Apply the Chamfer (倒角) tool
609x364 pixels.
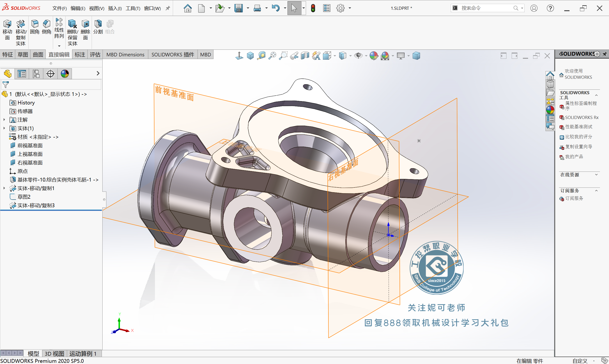47,27
